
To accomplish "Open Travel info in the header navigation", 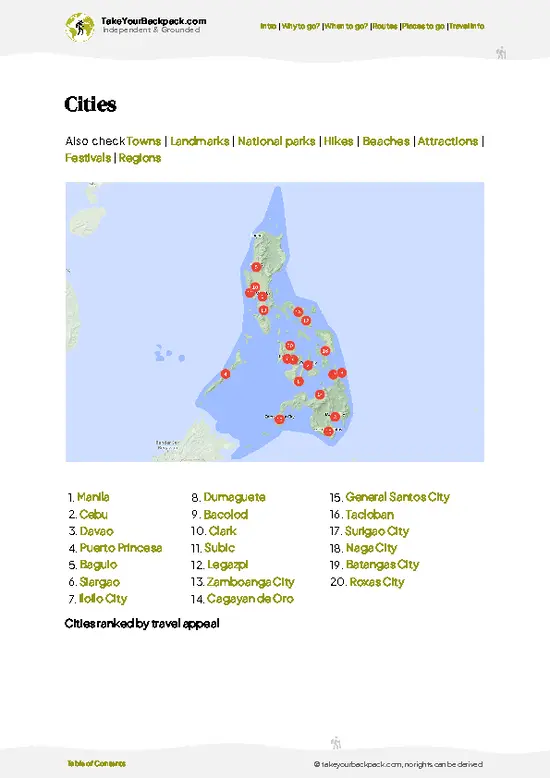I will click(467, 26).
